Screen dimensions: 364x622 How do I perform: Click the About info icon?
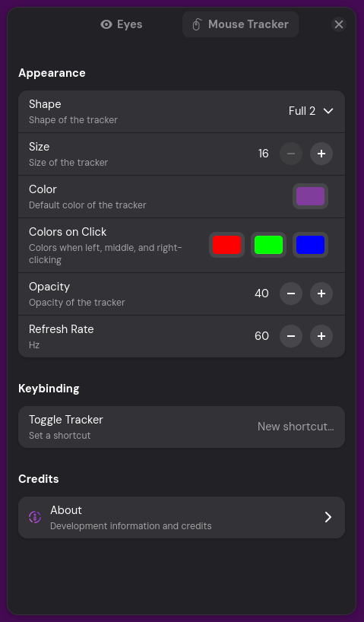[x=35, y=517]
